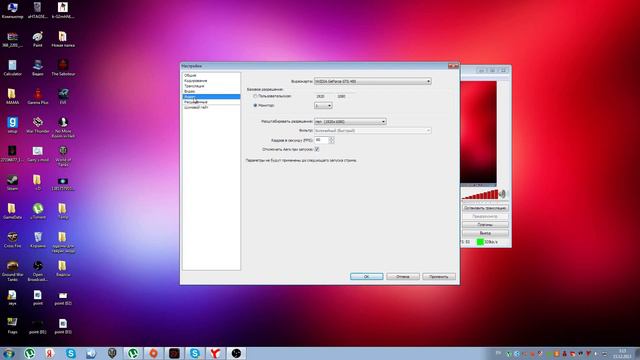Open the Temp folder on desktop

coord(63,211)
